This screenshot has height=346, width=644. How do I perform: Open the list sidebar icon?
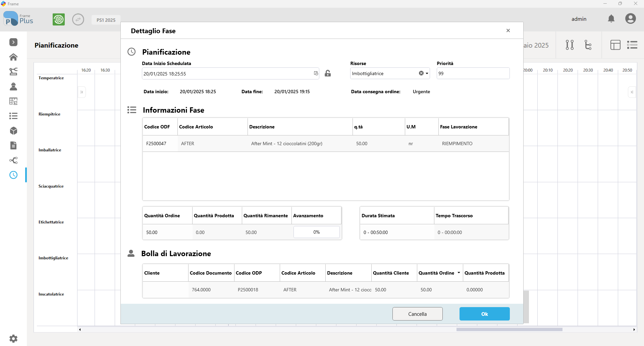[13, 116]
